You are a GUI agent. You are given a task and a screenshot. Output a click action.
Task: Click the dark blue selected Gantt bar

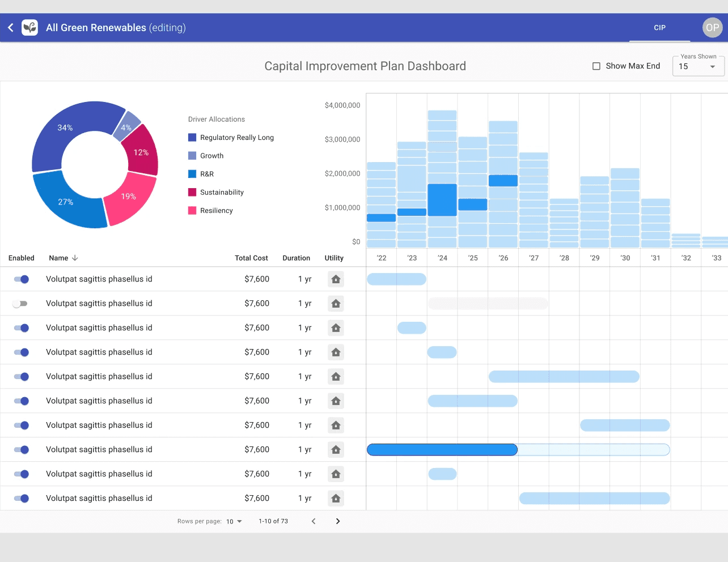(x=442, y=450)
